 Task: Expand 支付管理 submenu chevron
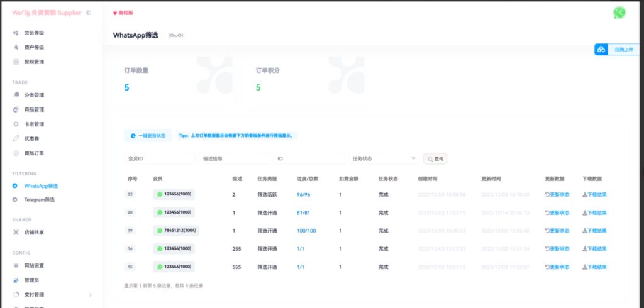(x=91, y=294)
